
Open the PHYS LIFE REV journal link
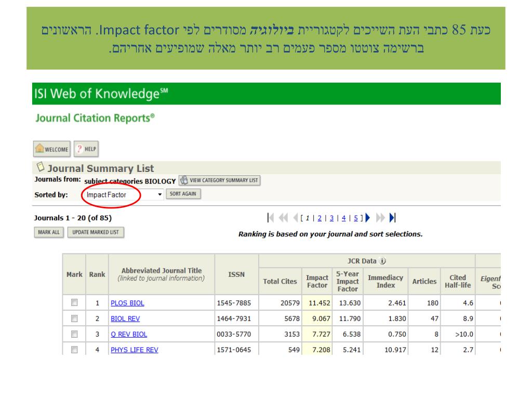point(135,350)
